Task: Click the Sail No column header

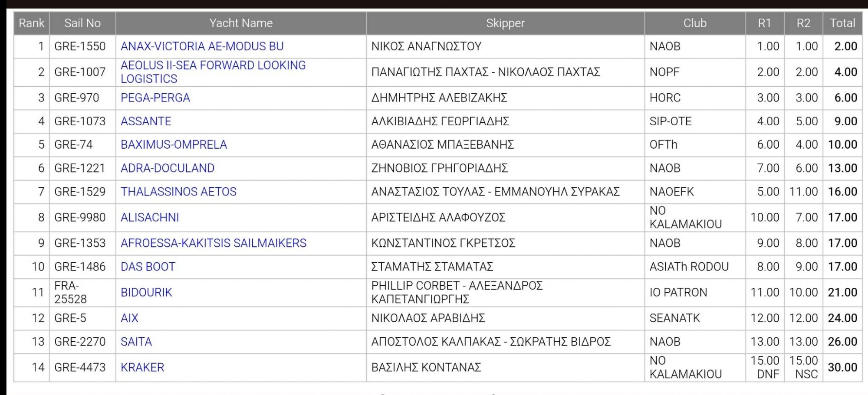Action: click(82, 23)
